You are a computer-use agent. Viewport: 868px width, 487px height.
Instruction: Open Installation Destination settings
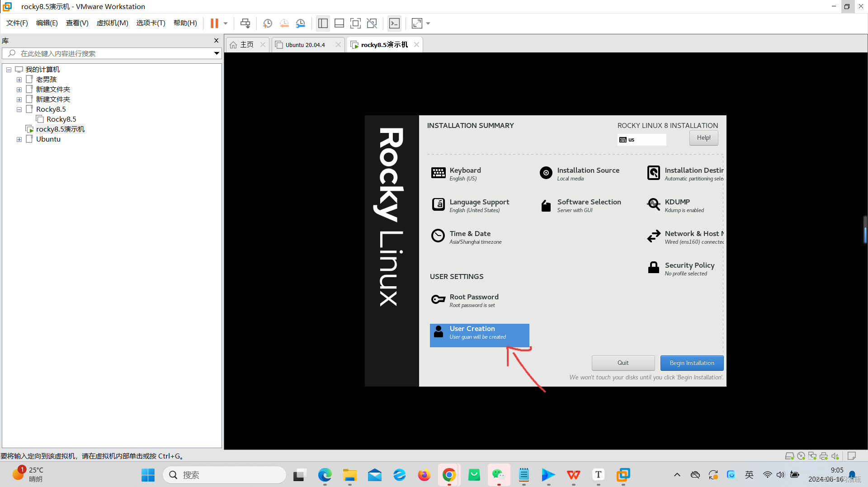(x=685, y=174)
